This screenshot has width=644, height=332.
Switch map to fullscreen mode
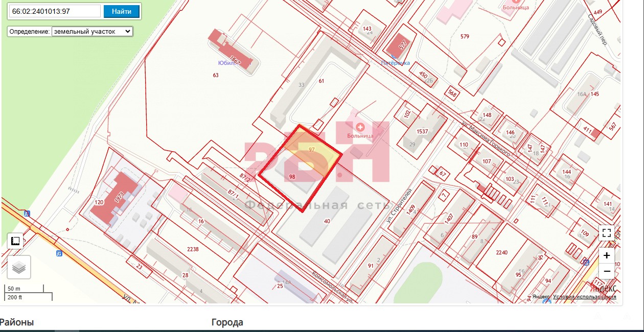pos(607,233)
